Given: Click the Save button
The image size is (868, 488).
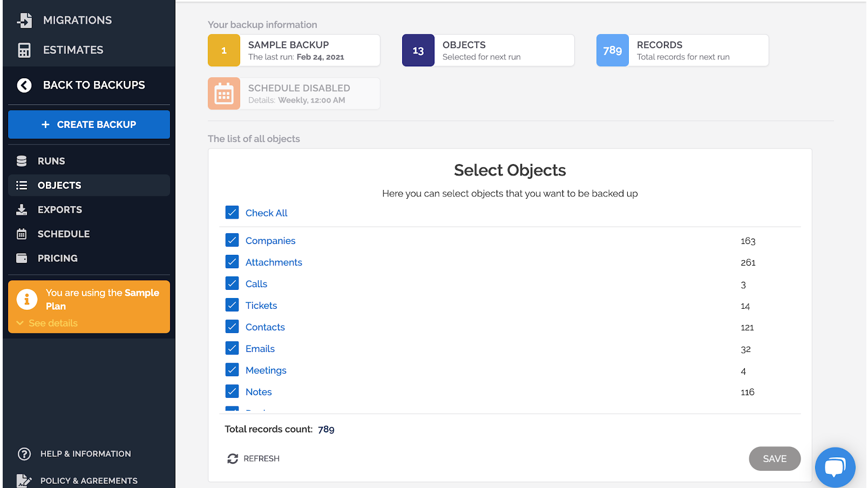Looking at the screenshot, I should (x=774, y=459).
